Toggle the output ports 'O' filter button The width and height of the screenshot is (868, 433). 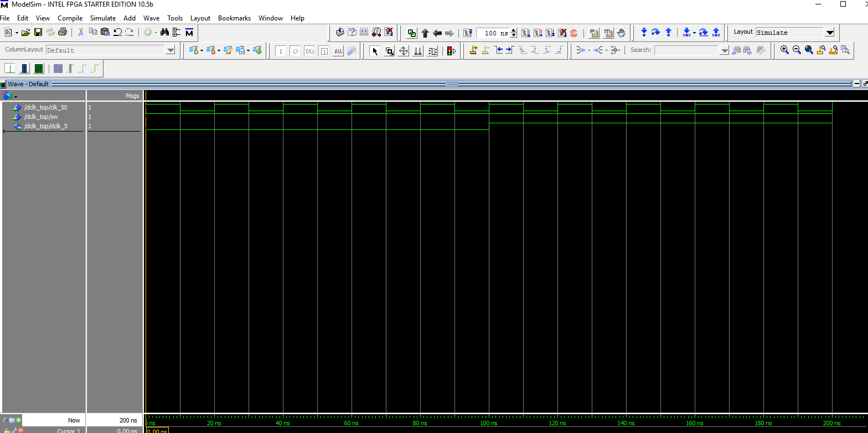(x=295, y=51)
